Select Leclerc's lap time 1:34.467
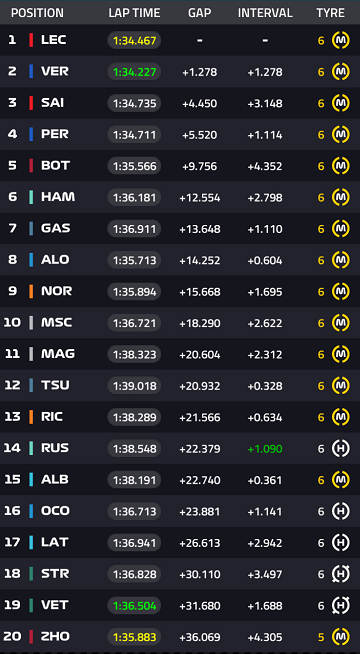360x654 pixels. (x=134, y=40)
